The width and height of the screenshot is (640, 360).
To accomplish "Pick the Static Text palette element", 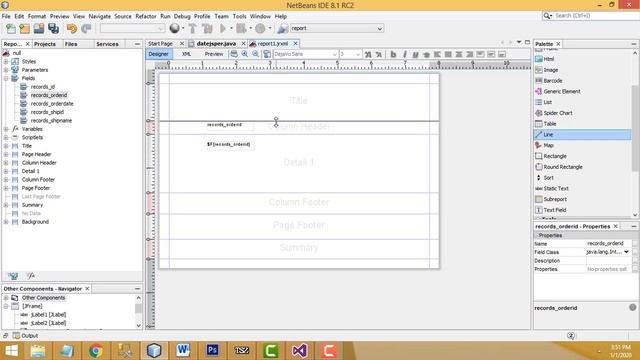I will [x=556, y=189].
